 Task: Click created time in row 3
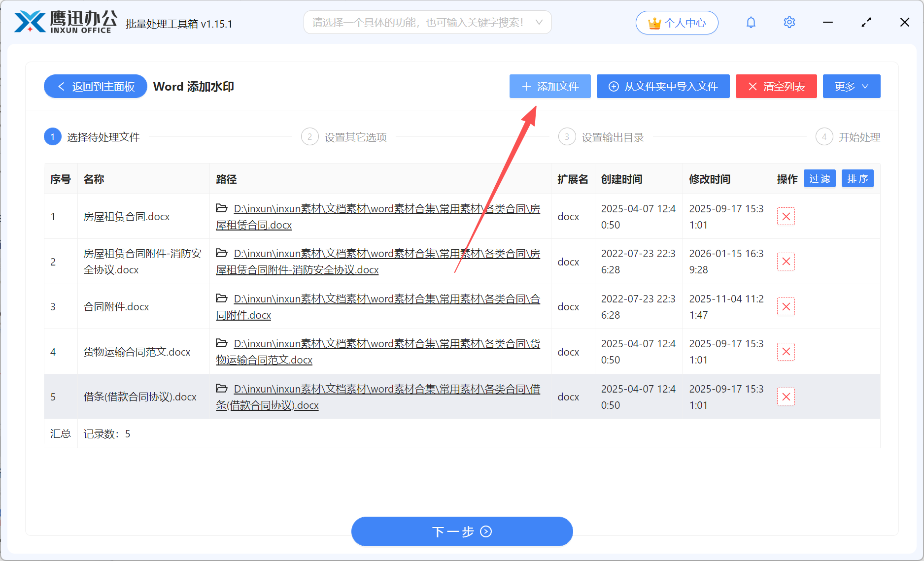coord(638,307)
